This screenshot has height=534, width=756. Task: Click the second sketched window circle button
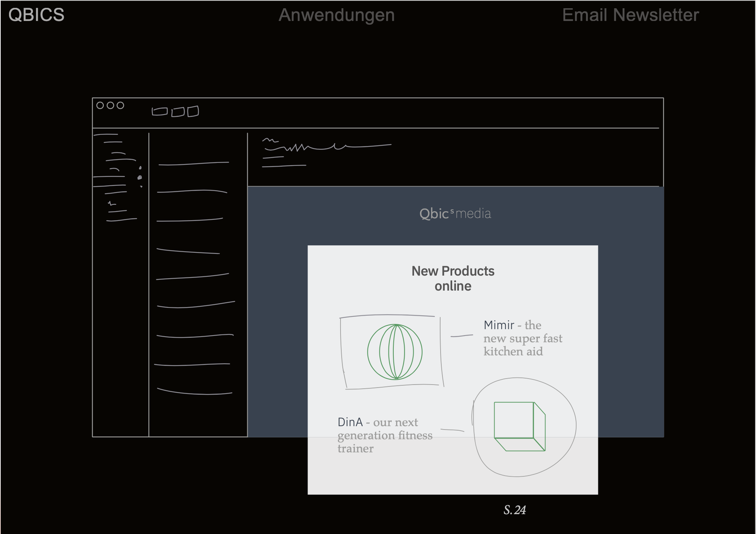pyautogui.click(x=110, y=106)
